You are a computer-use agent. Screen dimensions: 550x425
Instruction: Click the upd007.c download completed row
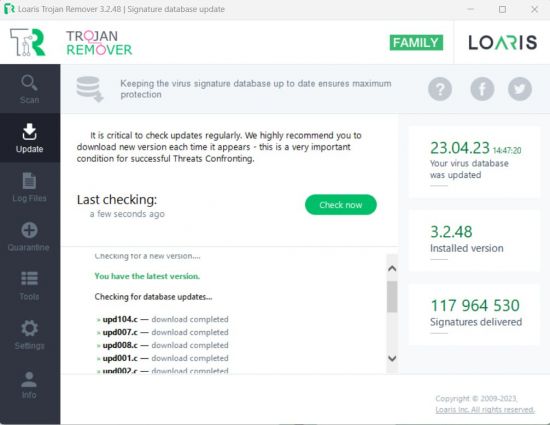click(x=162, y=332)
